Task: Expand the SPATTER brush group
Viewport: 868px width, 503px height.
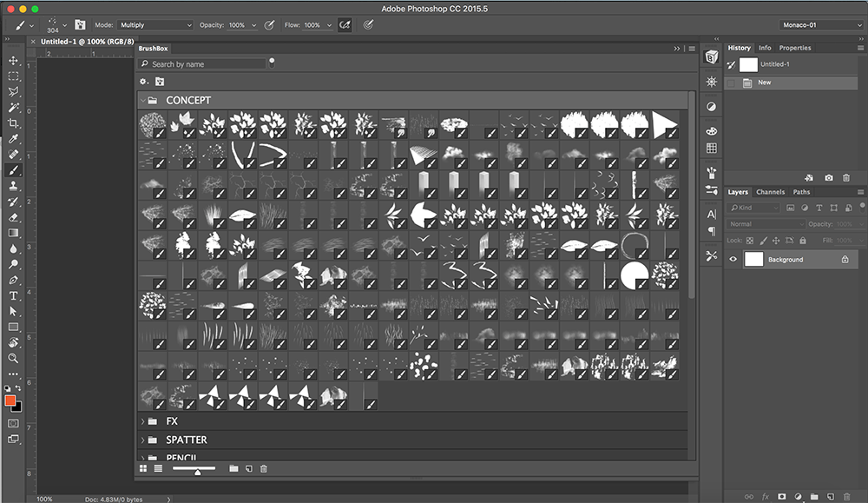Action: pyautogui.click(x=143, y=440)
